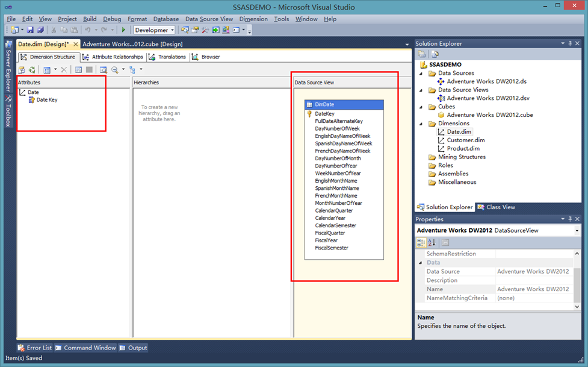This screenshot has height=367, width=588.
Task: Select Customer.dim in Solution Explorer
Action: click(x=465, y=140)
